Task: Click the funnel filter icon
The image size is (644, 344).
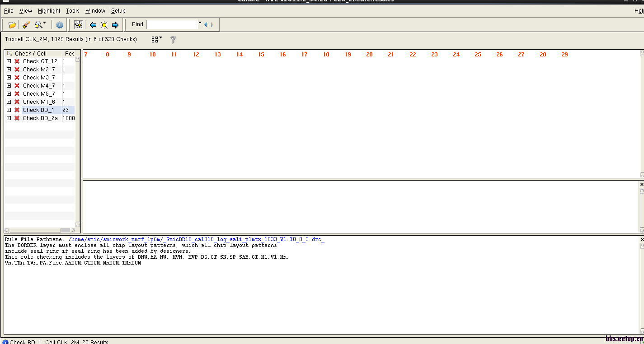Action: coord(173,40)
